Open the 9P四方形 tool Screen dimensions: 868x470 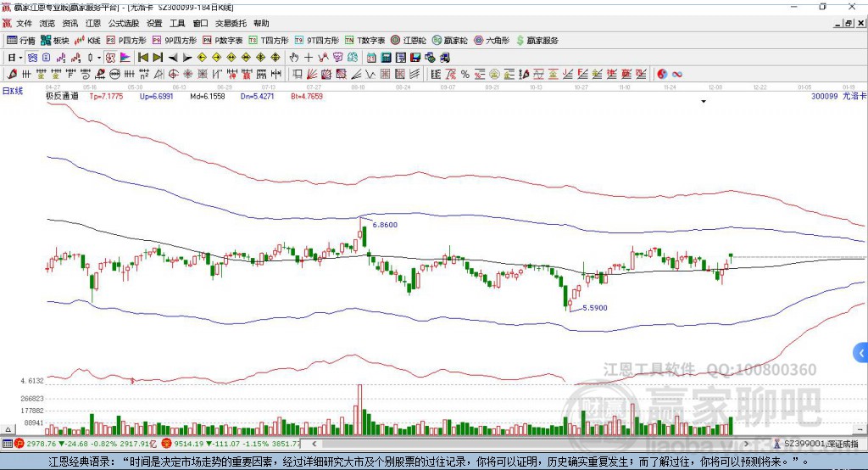175,41
